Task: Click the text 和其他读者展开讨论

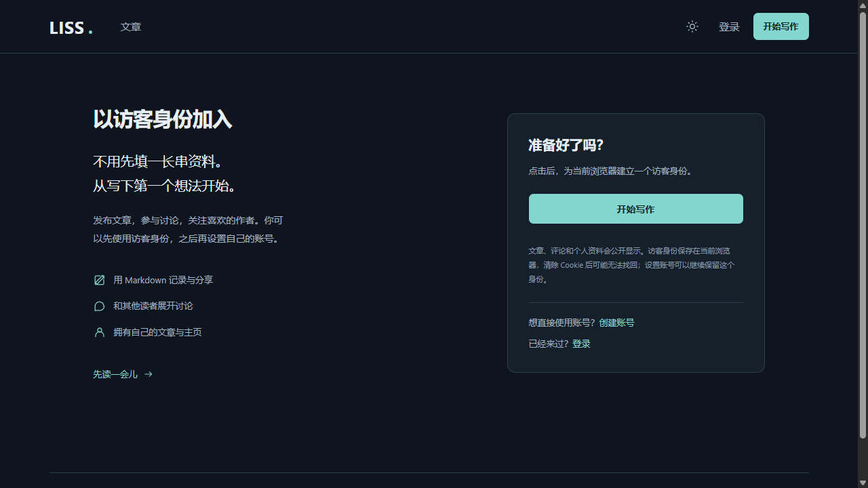Action: point(153,306)
